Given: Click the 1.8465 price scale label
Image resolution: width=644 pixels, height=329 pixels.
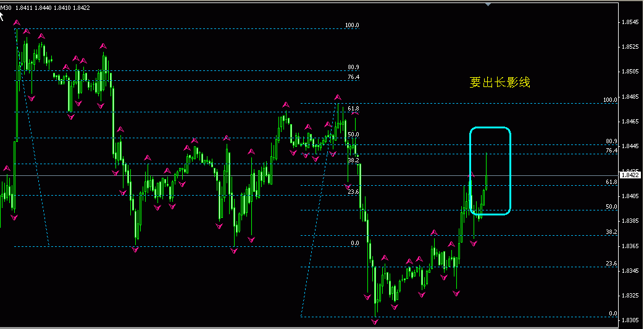Looking at the screenshot, I should [631, 122].
